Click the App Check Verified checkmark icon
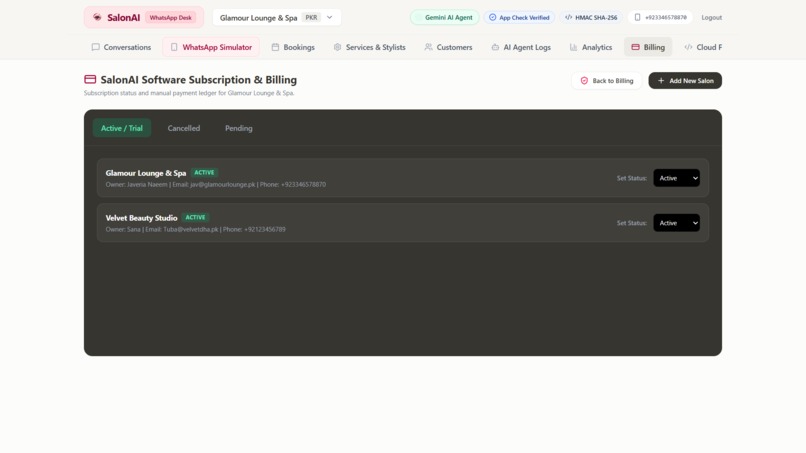 (492, 17)
